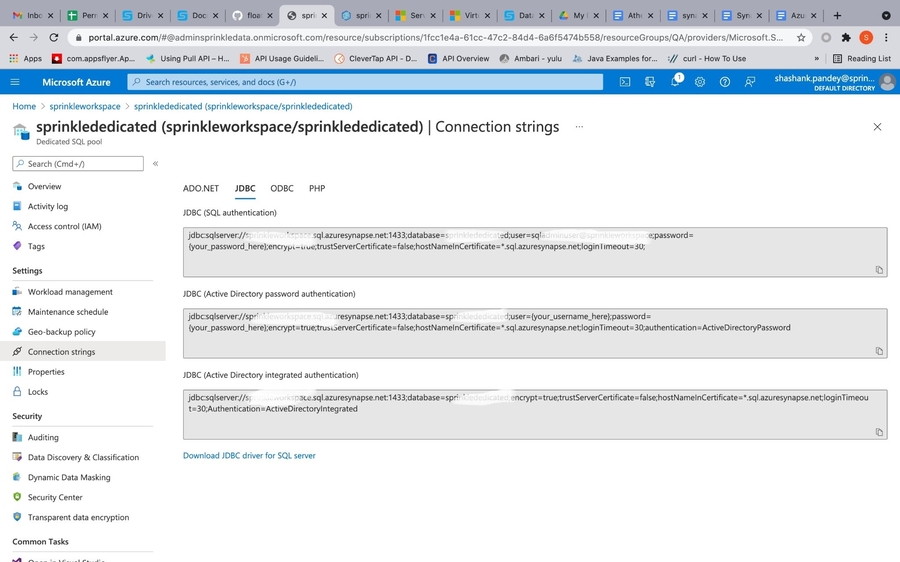Copy Active Directory integrated authentication string
This screenshot has width=900, height=562.
[x=879, y=432]
